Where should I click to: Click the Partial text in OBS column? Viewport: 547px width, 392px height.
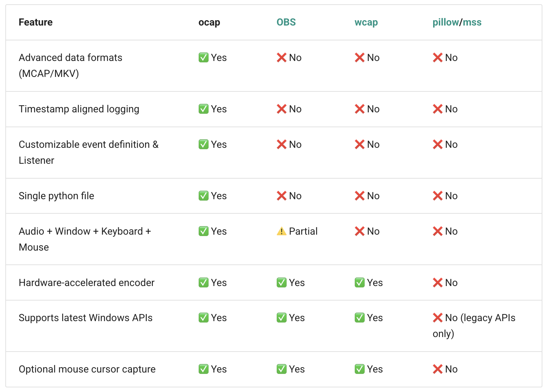pos(303,231)
